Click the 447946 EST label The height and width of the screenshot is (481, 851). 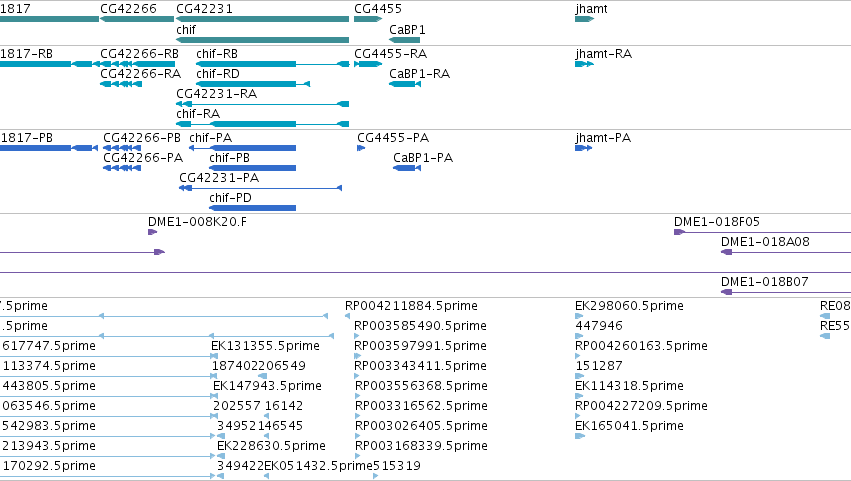click(x=599, y=326)
